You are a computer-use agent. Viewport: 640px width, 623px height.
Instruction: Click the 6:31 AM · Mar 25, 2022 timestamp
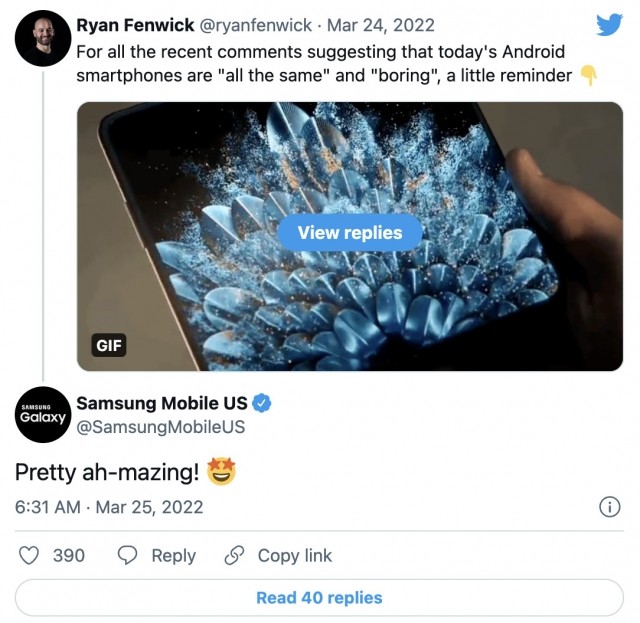pyautogui.click(x=109, y=507)
